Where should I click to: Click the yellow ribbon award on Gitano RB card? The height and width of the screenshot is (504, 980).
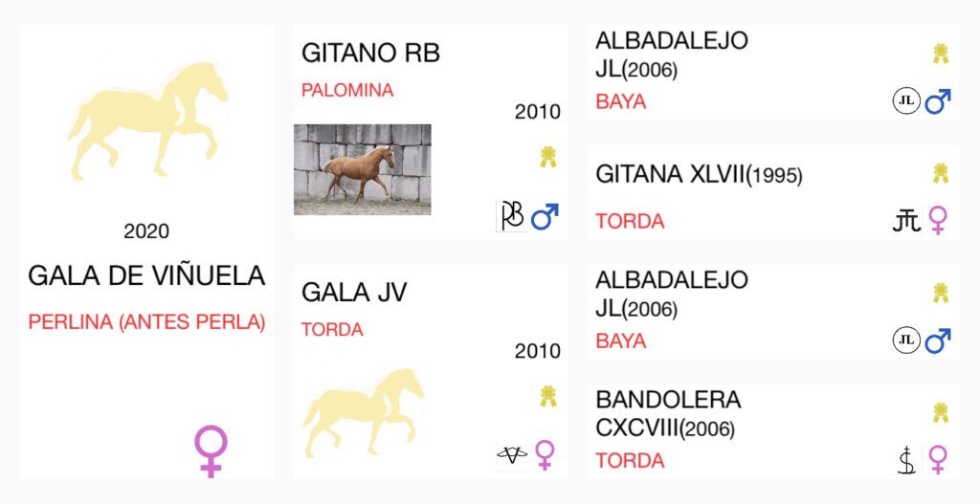(x=548, y=157)
